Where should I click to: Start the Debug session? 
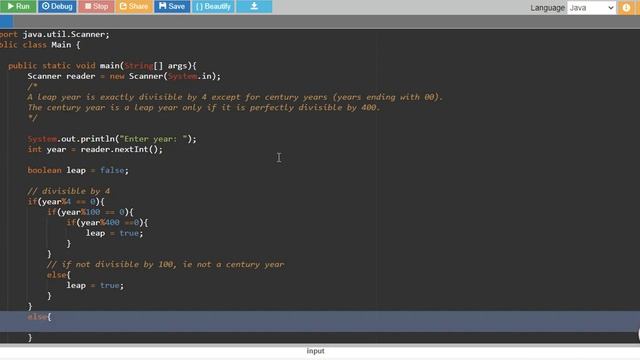click(x=57, y=7)
